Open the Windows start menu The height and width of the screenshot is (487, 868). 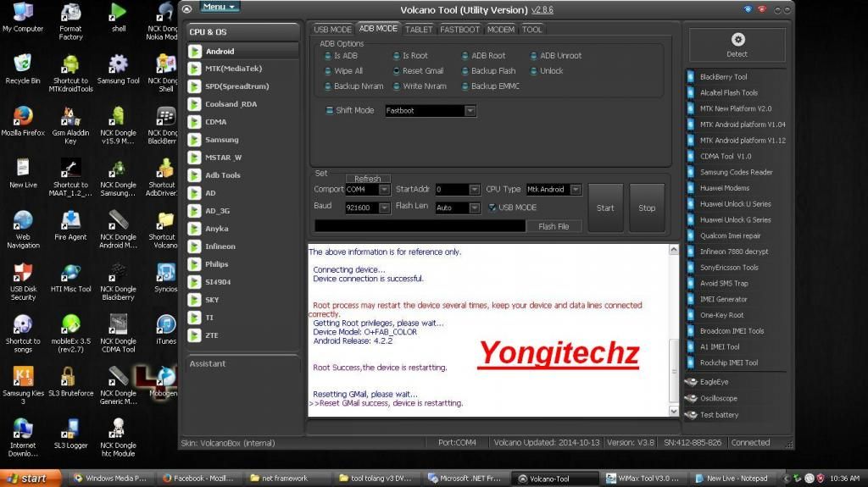(31, 479)
